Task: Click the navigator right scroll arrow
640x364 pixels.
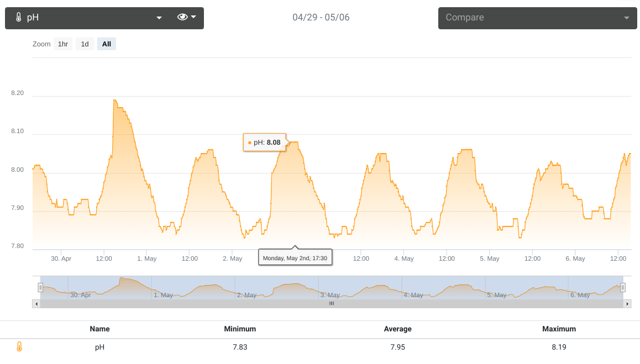Action: pyautogui.click(x=627, y=304)
